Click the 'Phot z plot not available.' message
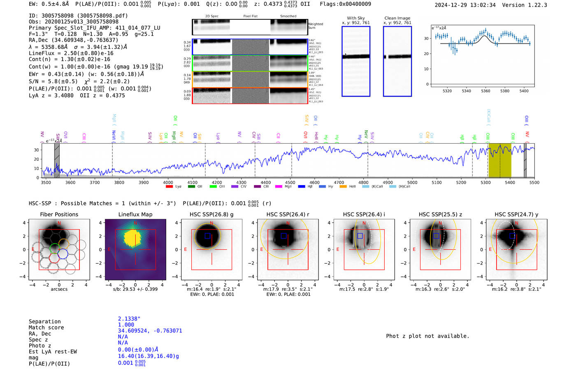This screenshot has width=576, height=392. pos(427,336)
